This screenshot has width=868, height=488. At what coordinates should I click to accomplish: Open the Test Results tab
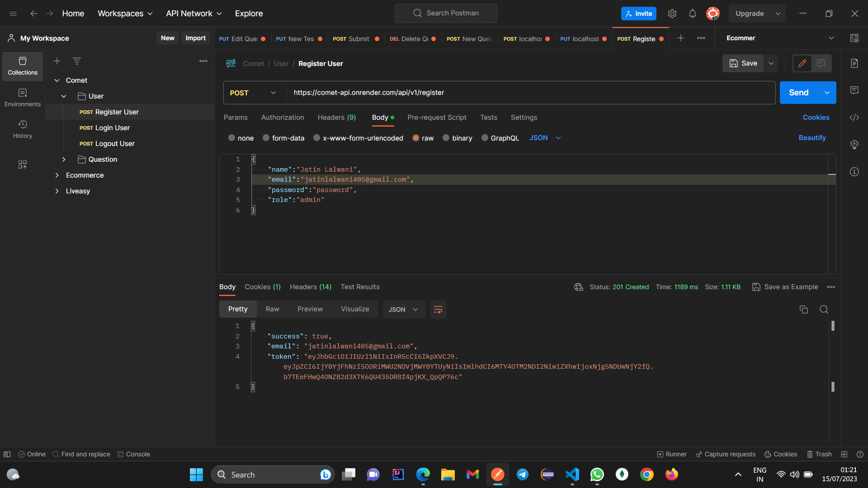[x=360, y=286]
